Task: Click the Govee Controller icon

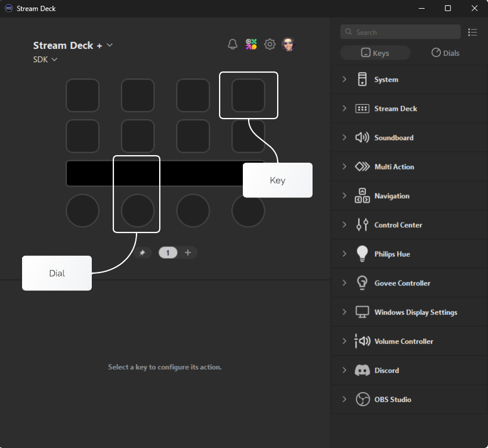Action: pyautogui.click(x=363, y=283)
